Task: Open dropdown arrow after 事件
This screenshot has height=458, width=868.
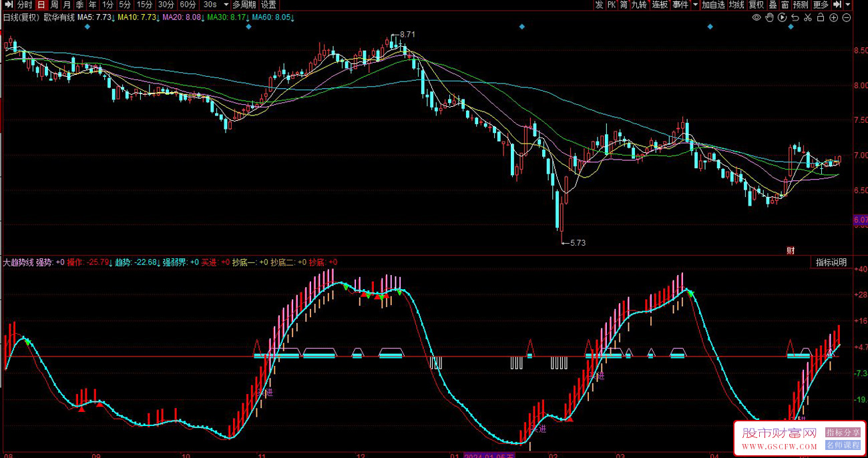Action: (695, 5)
